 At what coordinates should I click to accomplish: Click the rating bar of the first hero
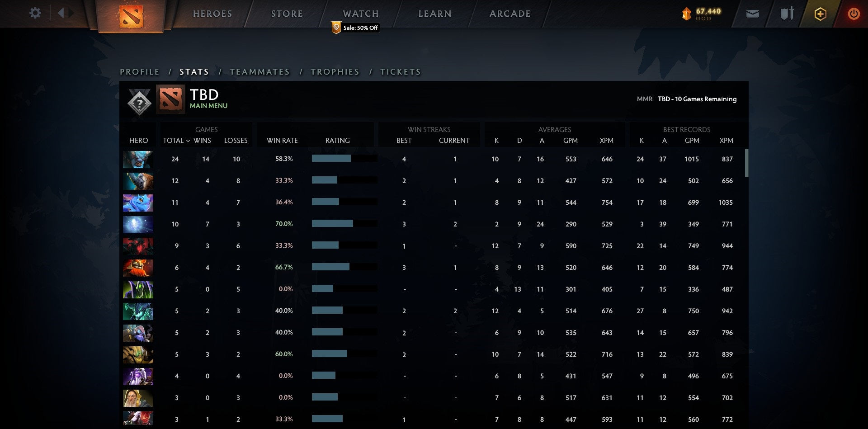pyautogui.click(x=344, y=159)
